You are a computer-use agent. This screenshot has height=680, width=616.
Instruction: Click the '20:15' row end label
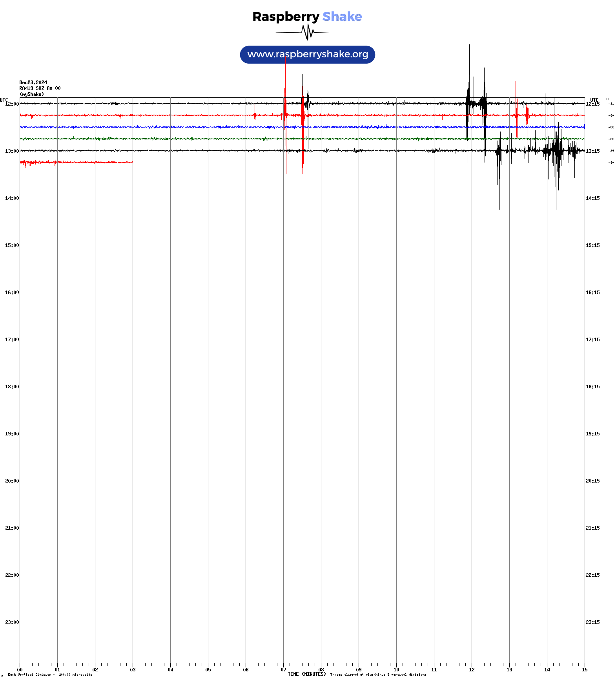click(x=593, y=481)
